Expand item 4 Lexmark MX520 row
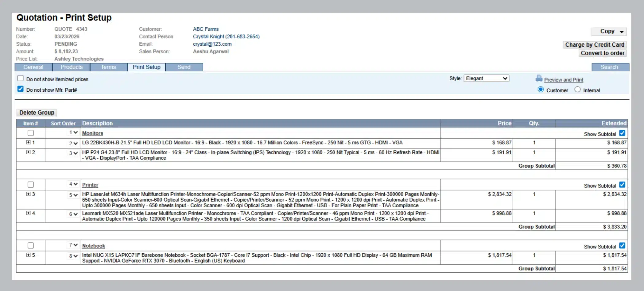The width and height of the screenshot is (644, 291). pyautogui.click(x=29, y=213)
